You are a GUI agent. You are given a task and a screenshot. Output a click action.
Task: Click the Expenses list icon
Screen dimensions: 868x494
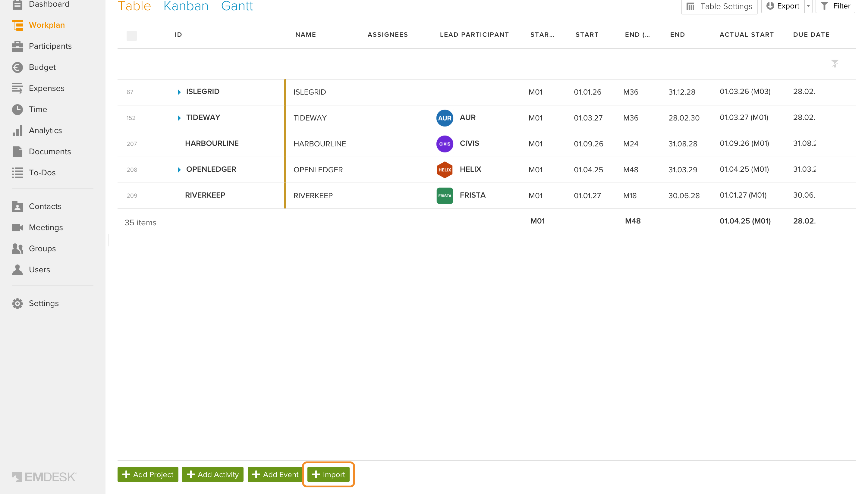point(17,88)
